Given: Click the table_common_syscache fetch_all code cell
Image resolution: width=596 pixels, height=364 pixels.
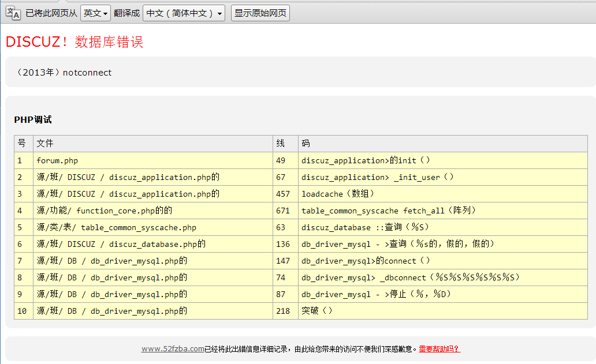Looking at the screenshot, I should pos(443,211).
